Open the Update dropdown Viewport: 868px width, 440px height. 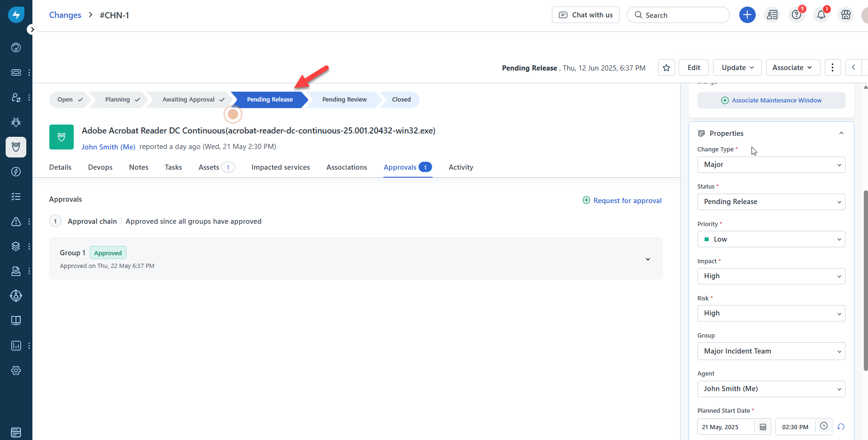[x=737, y=68]
